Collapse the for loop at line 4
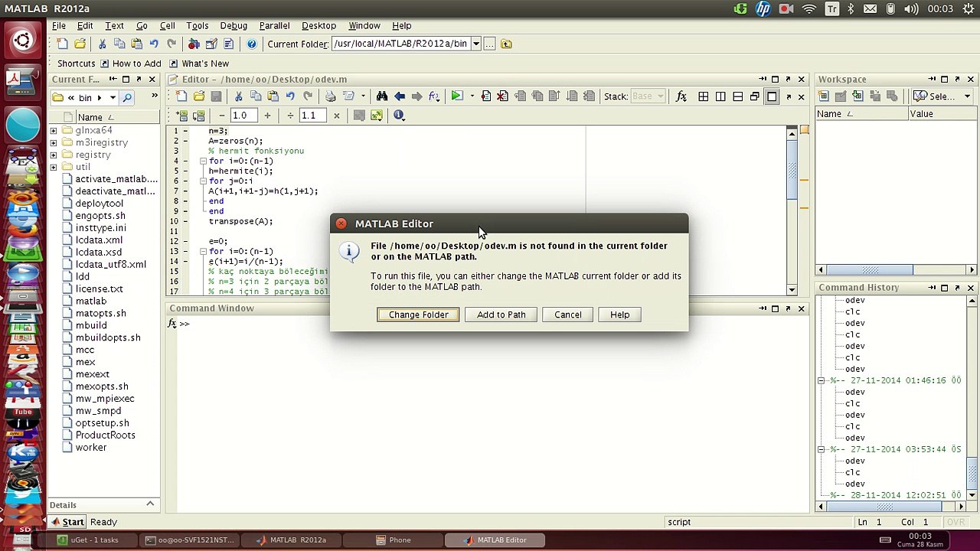 [x=203, y=161]
